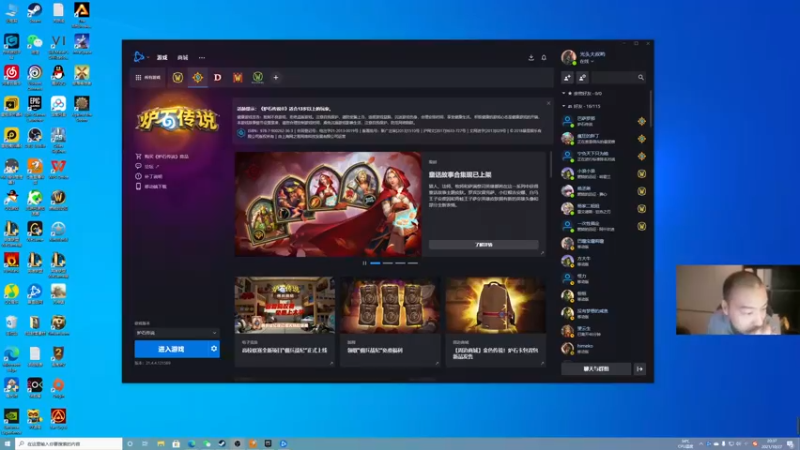Image resolution: width=800 pixels, height=450 pixels.
Task: Expand the game version dropdown
Action: pyautogui.click(x=177, y=333)
